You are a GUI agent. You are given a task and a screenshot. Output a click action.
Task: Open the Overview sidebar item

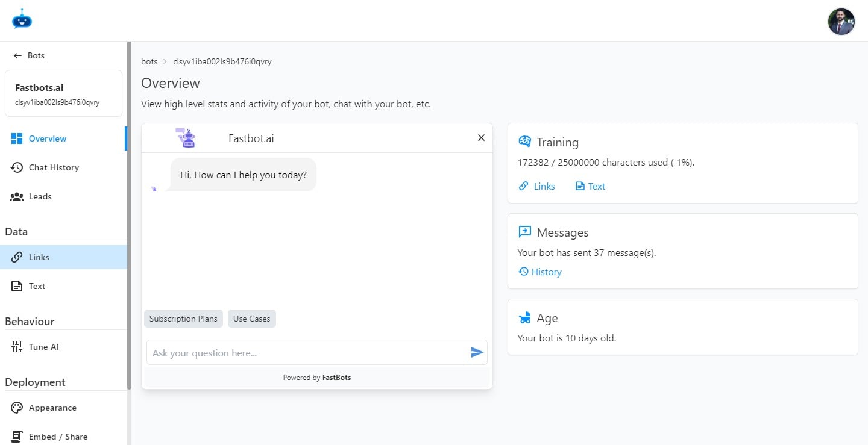tap(47, 138)
